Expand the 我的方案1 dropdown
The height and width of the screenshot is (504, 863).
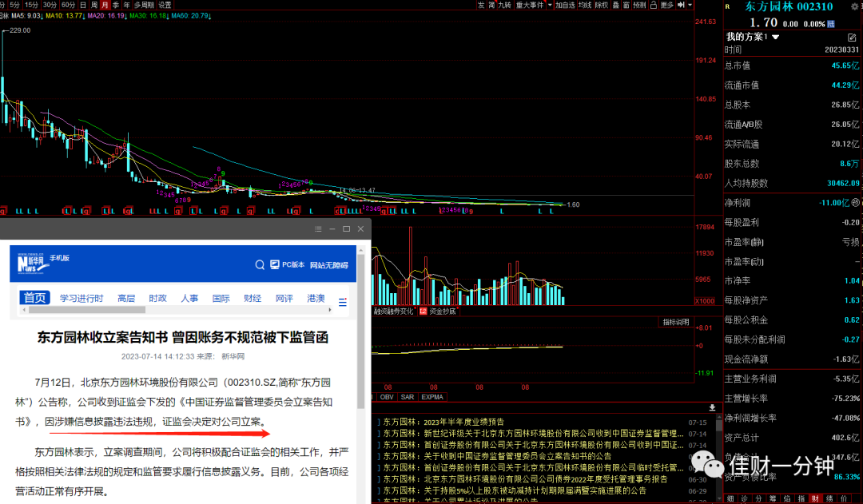pyautogui.click(x=775, y=37)
